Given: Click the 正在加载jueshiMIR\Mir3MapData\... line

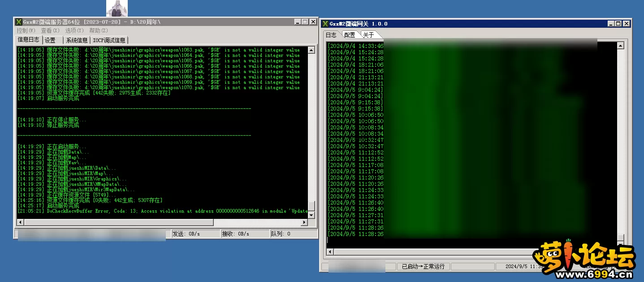Looking at the screenshot, I should point(76,190).
